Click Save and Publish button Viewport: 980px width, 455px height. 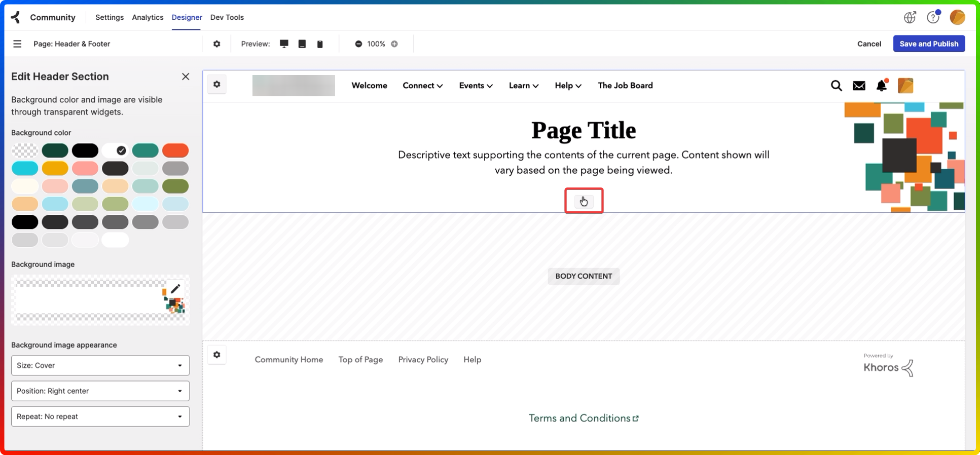(929, 44)
